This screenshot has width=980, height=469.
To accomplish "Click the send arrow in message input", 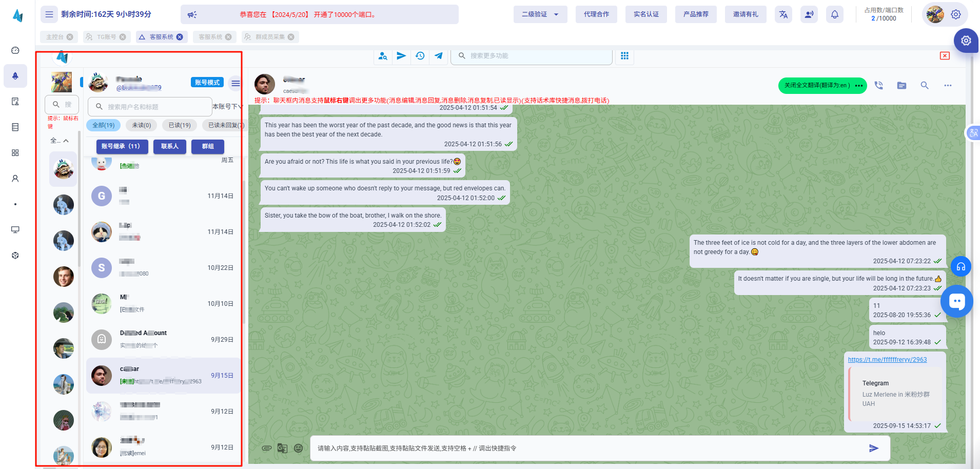I will pos(873,448).
